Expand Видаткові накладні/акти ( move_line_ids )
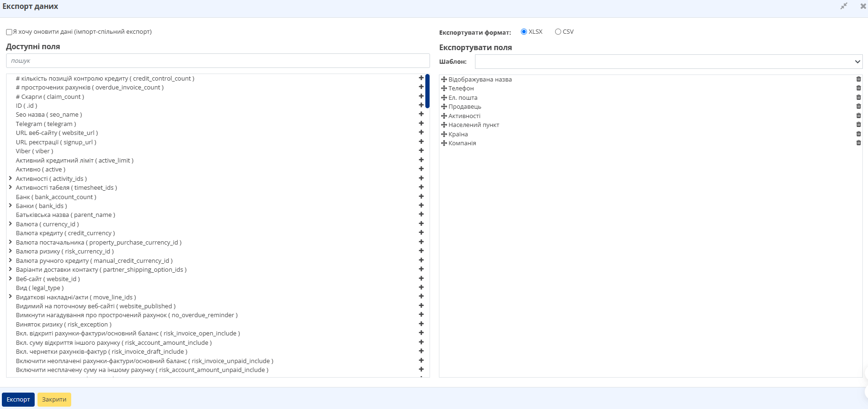The image size is (868, 409). 10,297
